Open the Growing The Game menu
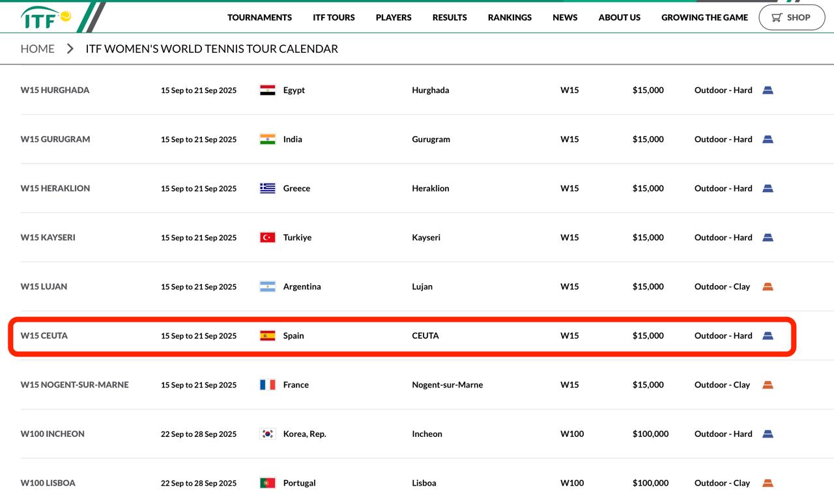Viewport: 834px width, 504px height. coord(704,18)
